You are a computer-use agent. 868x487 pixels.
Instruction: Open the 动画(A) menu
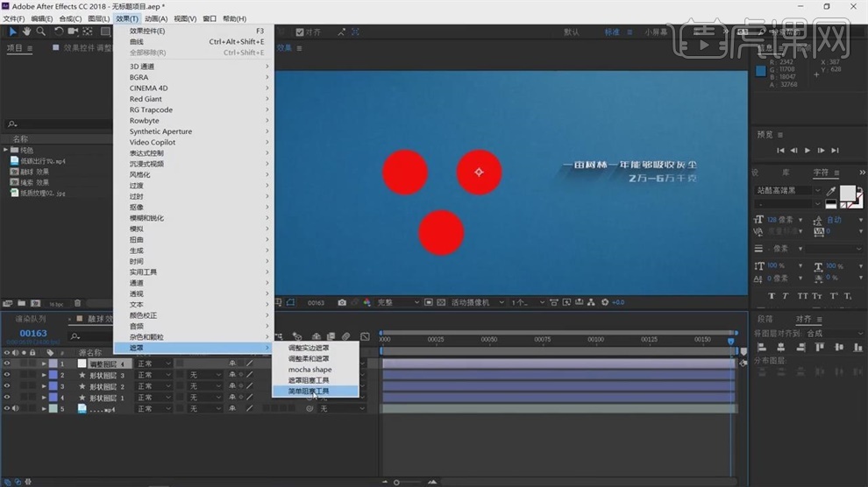point(156,18)
